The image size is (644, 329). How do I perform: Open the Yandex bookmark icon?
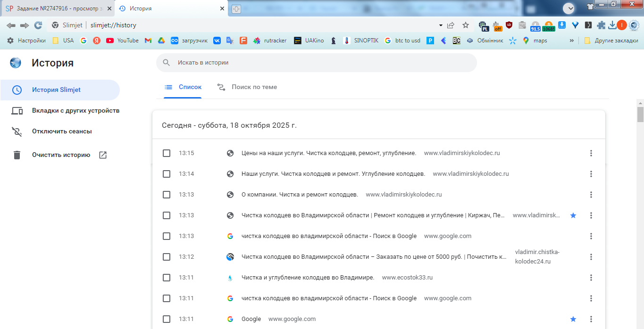click(x=97, y=41)
